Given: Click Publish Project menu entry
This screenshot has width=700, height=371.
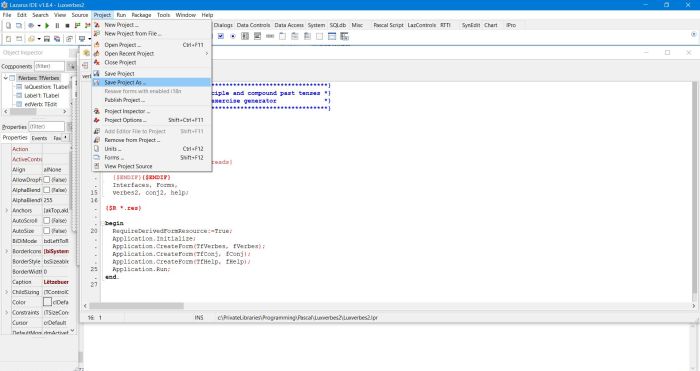Looking at the screenshot, I should coord(151,100).
